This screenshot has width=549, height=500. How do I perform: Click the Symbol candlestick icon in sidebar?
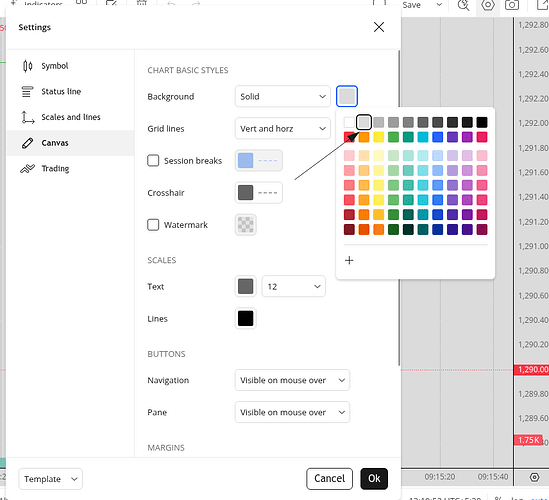pos(28,66)
